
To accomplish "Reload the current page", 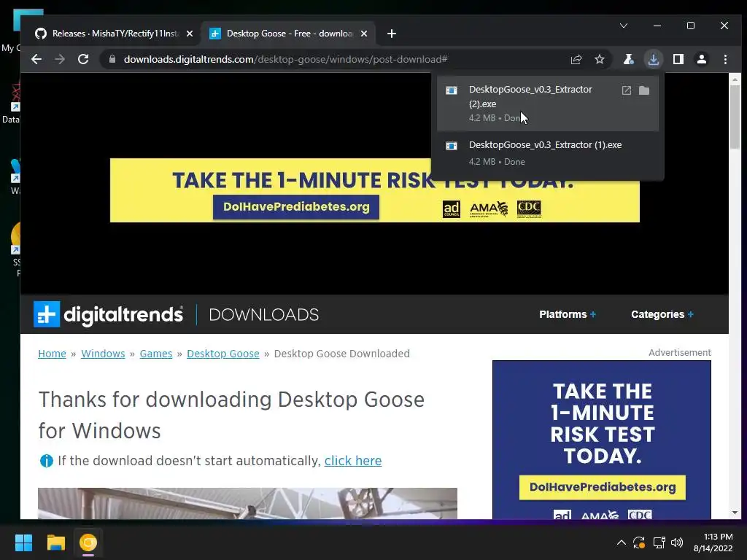I will pos(83,59).
